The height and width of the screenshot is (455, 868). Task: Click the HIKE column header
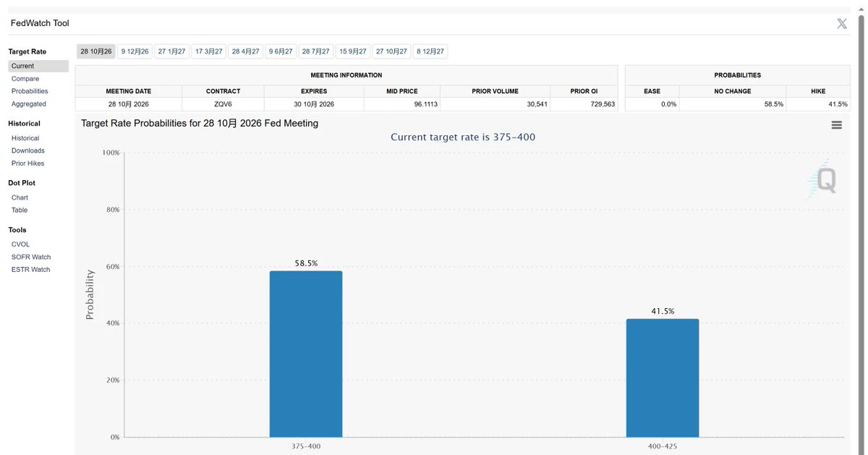(x=818, y=91)
